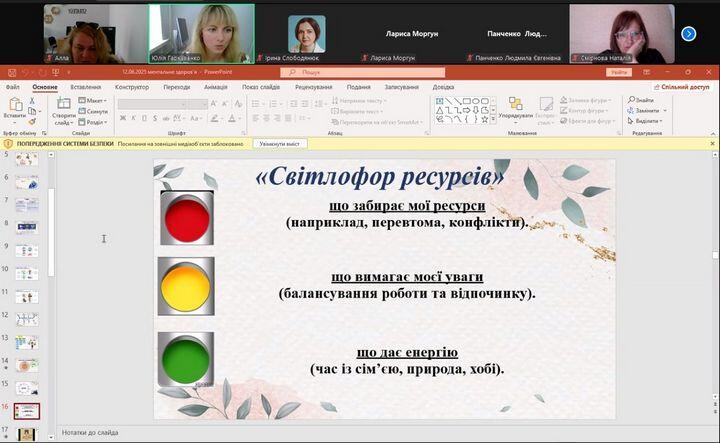The height and width of the screenshot is (443, 720).
Task: Click the New Slide (Створити слайд) icon
Action: 64,104
